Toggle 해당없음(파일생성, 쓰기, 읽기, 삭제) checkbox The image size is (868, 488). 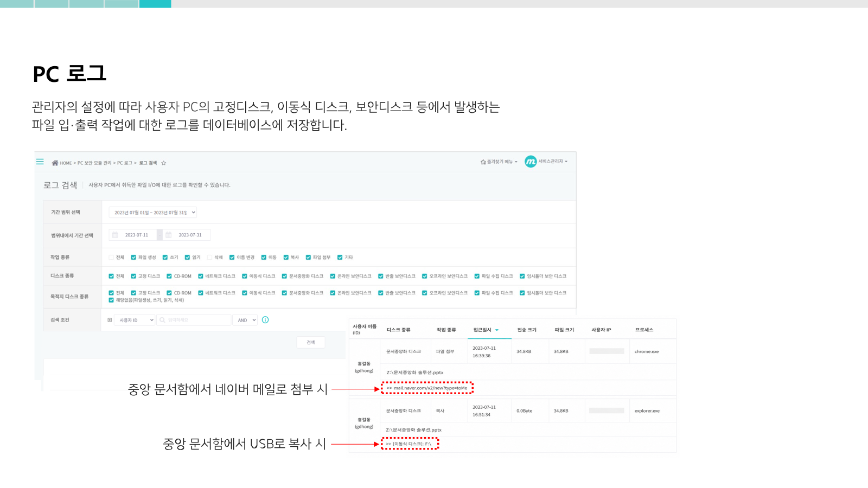[x=111, y=300]
